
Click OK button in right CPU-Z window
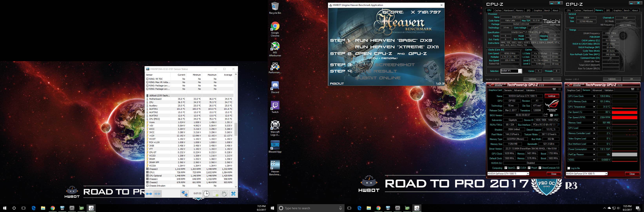(x=631, y=79)
